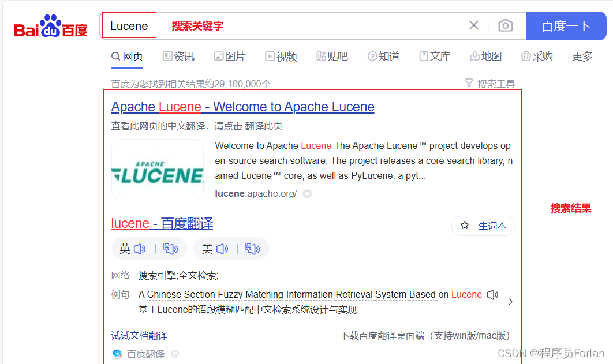Viewport: 613px width, 364px height.
Task: Open 搜索工具 filter options
Action: [x=490, y=84]
